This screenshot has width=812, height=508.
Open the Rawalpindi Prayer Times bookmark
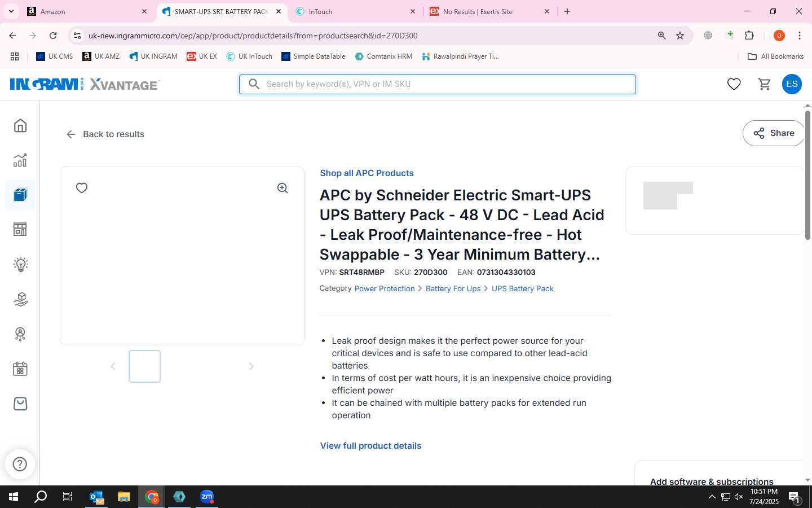tap(460, 56)
